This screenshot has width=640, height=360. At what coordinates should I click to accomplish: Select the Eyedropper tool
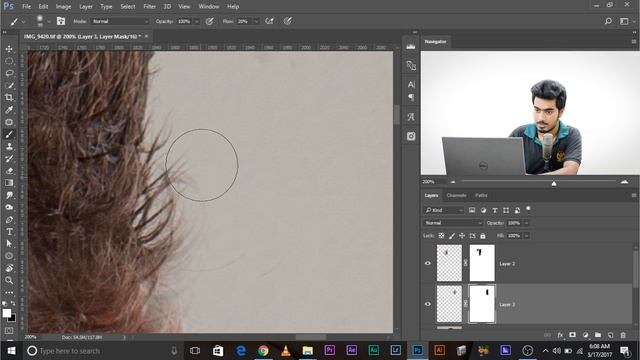point(9,110)
